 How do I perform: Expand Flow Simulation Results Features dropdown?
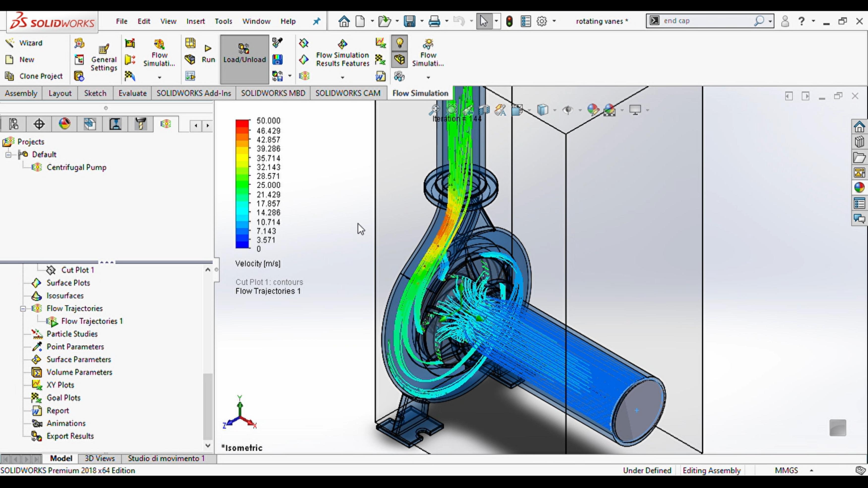tap(342, 78)
